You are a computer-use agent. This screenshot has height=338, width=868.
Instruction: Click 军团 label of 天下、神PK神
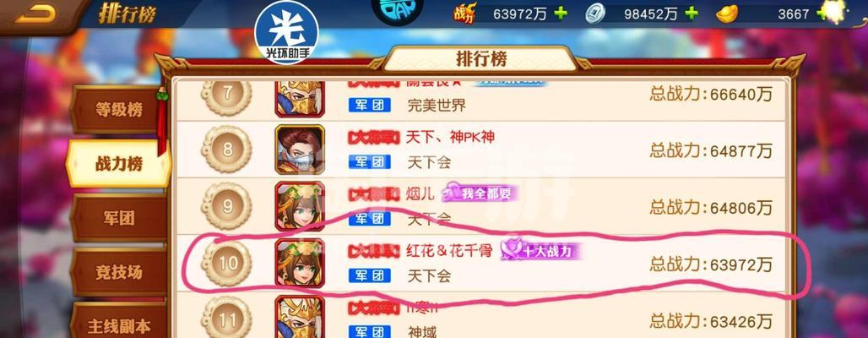click(370, 162)
